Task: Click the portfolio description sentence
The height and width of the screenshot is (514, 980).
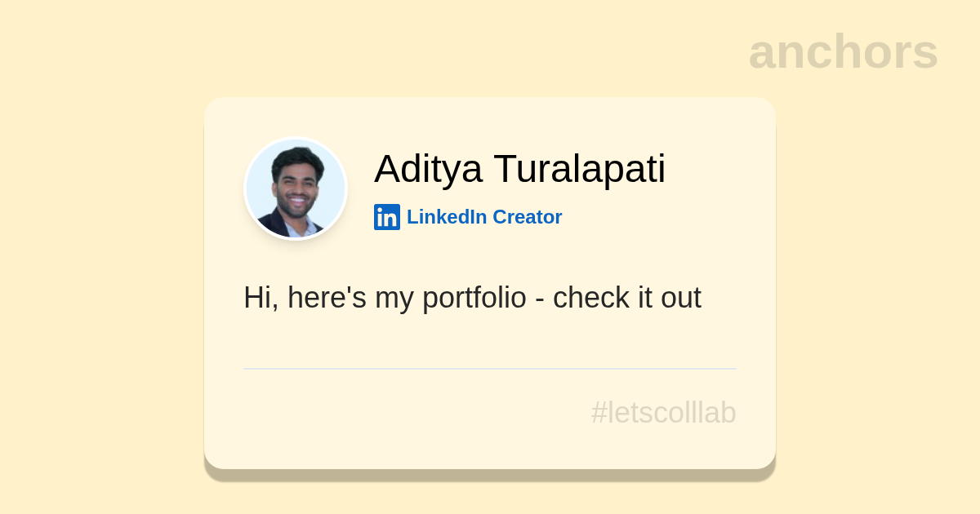Action: coord(472,298)
